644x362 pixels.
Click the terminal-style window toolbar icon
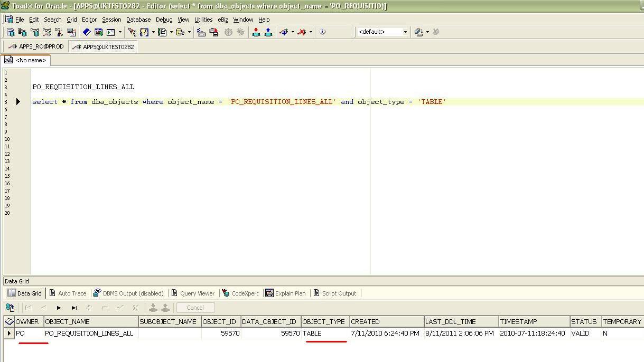110,32
